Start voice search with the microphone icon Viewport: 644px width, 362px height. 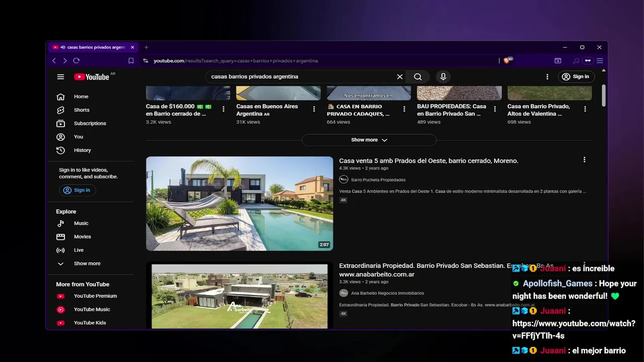pos(443,77)
